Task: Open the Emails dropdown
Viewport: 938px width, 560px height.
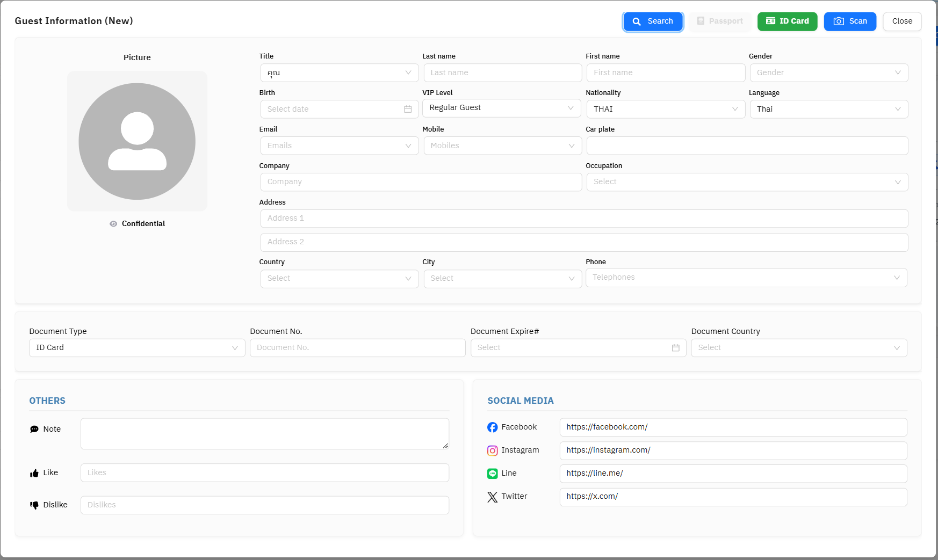Action: (340, 146)
